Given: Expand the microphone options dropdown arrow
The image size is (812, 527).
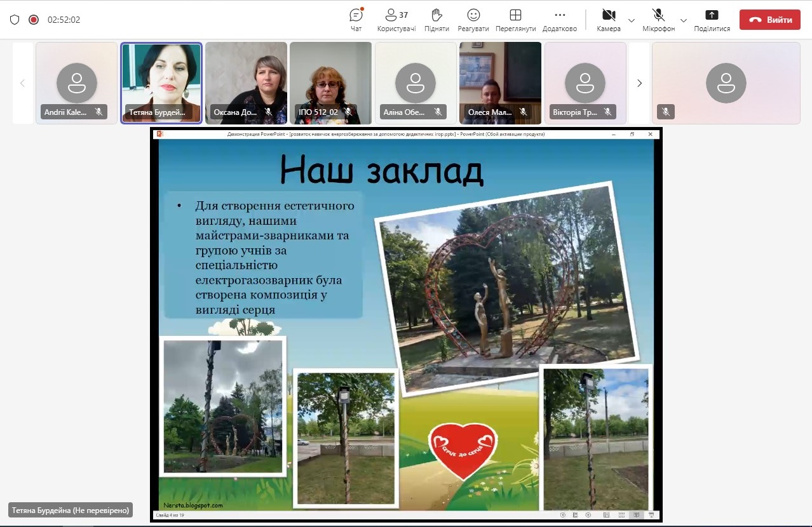Looking at the screenshot, I should coord(684,20).
